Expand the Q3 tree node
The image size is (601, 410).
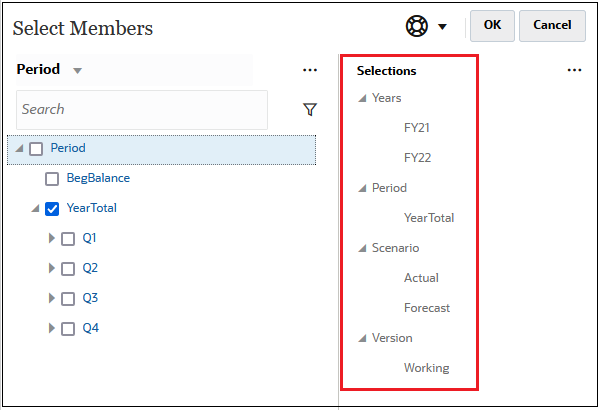pos(52,299)
